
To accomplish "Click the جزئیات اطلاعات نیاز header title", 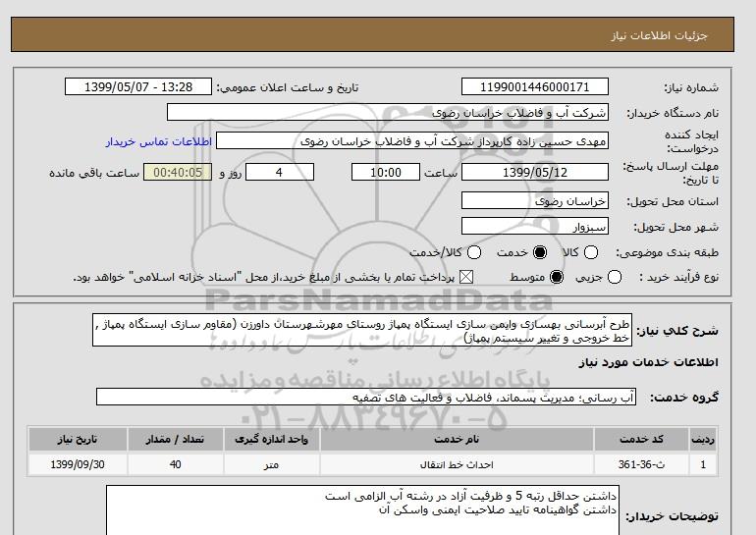I will 659,35.
